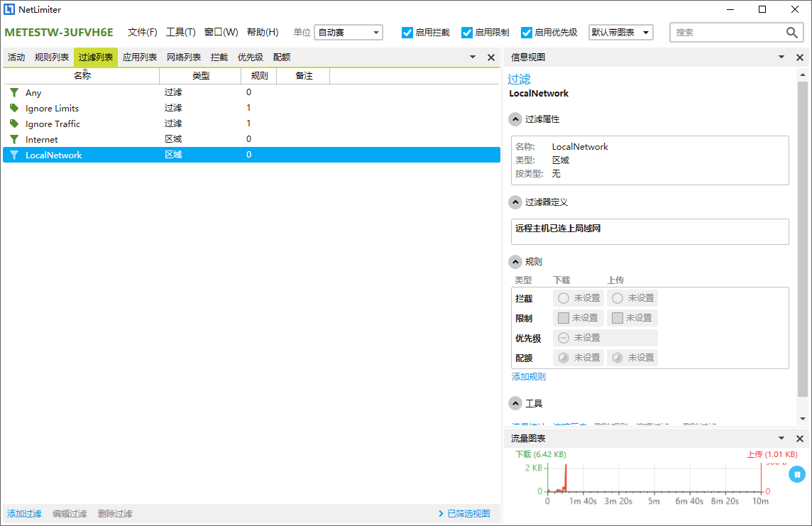Collapse the 过滤器定义 section

pos(515,202)
